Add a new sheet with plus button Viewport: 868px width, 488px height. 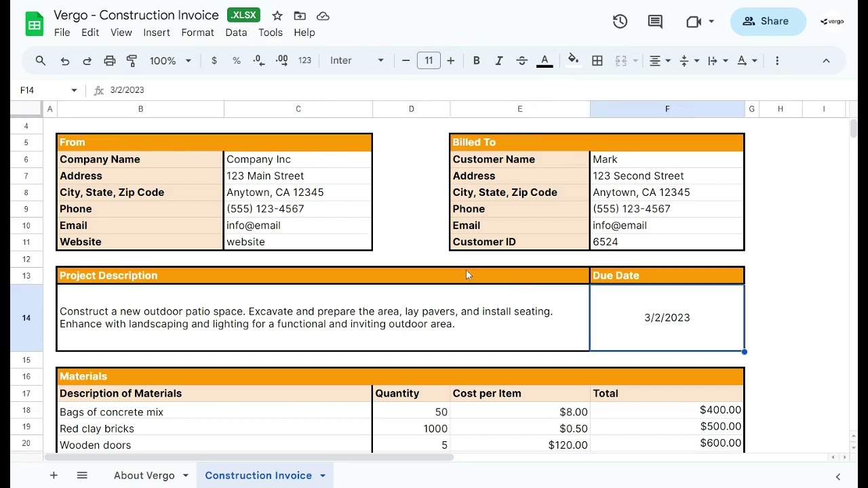click(x=54, y=476)
